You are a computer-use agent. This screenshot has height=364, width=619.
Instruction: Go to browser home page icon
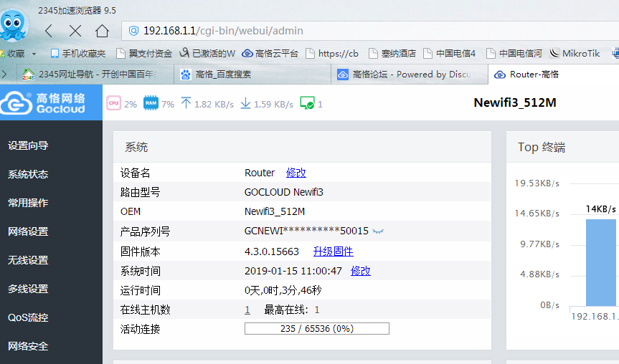point(102,31)
